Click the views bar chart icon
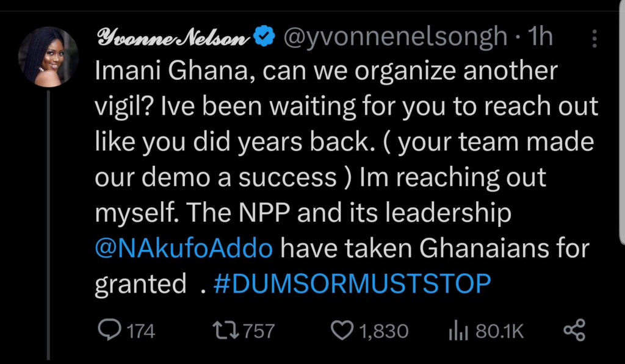Viewport: 625px width, 364px height. (458, 330)
